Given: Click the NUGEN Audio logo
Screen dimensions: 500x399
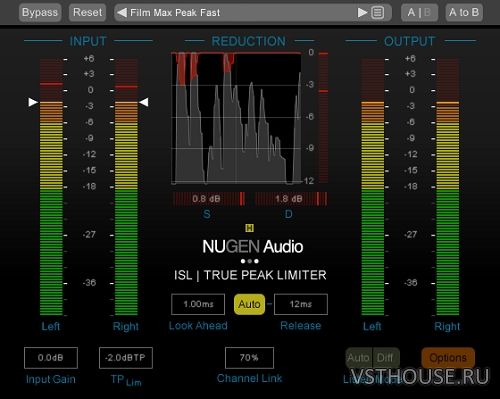Looking at the screenshot, I should [x=253, y=247].
